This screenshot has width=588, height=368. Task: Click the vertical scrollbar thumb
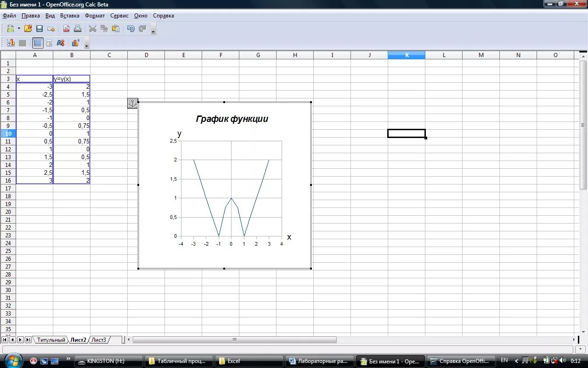tap(583, 124)
